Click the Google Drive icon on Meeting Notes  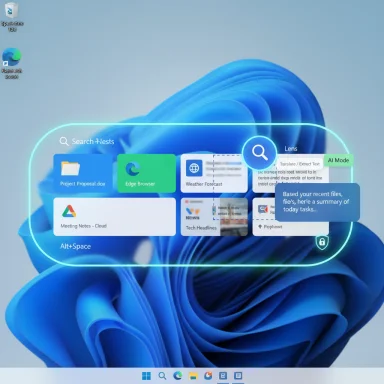(x=69, y=211)
